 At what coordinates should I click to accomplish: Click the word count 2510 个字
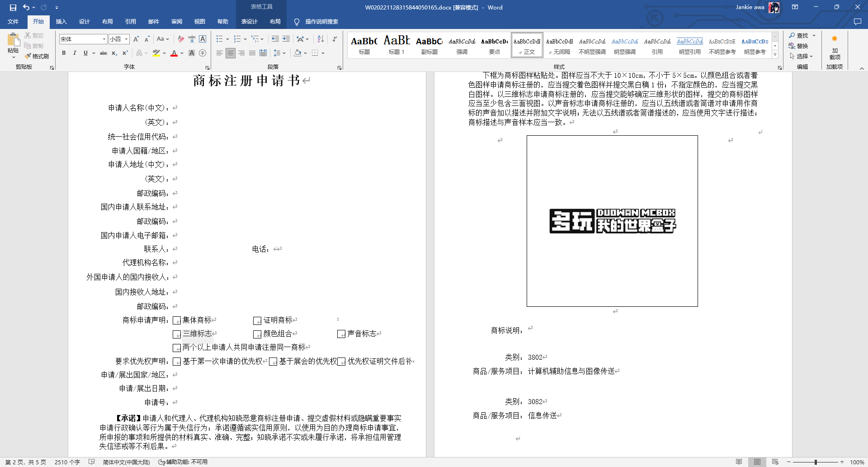[x=67, y=462]
